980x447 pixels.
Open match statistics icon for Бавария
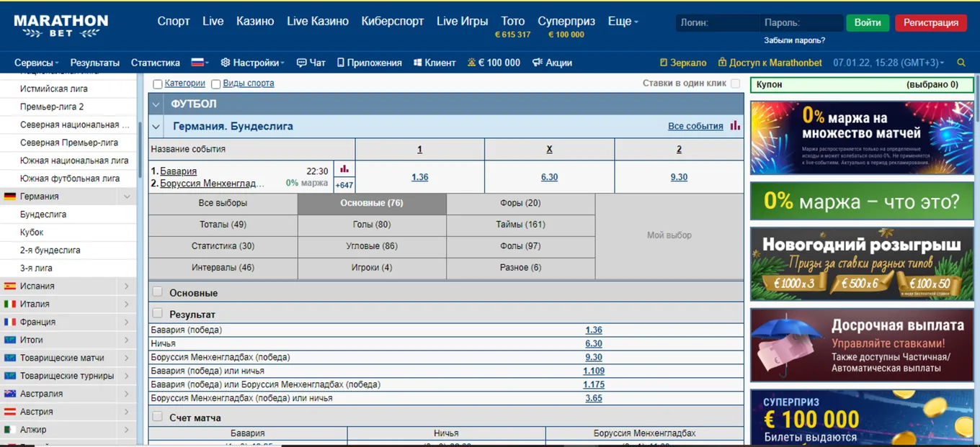coord(344,169)
